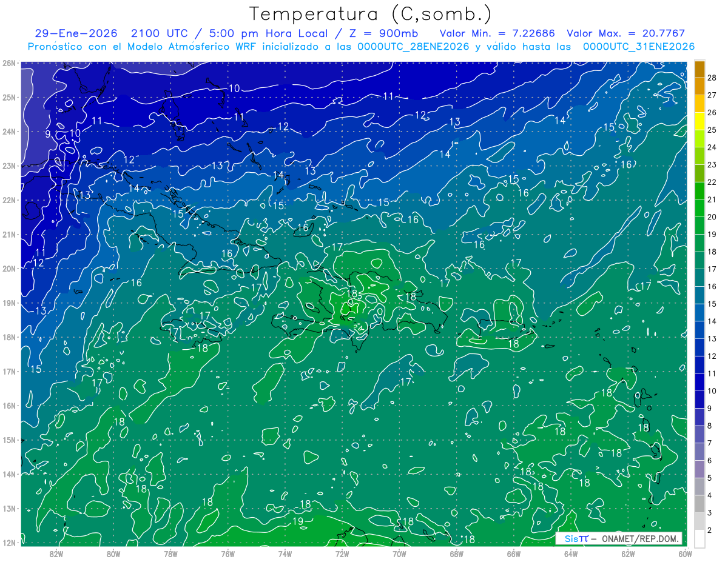
Task: Click the brown swatch at top of color legend
Action: 699,69
